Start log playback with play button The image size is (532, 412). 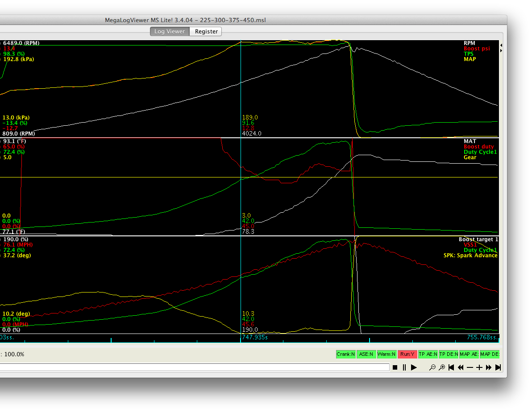[x=414, y=367]
